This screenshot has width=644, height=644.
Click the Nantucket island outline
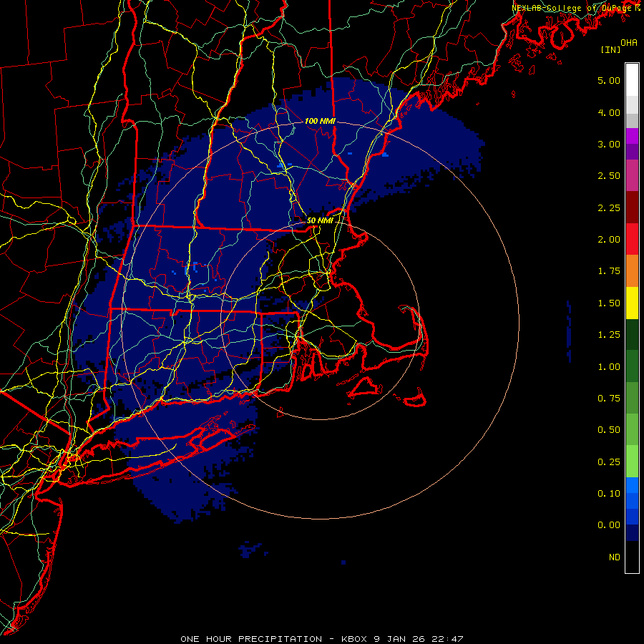pyautogui.click(x=415, y=399)
